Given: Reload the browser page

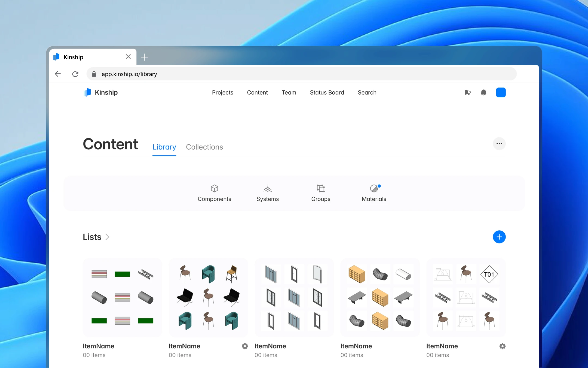Looking at the screenshot, I should (x=75, y=74).
